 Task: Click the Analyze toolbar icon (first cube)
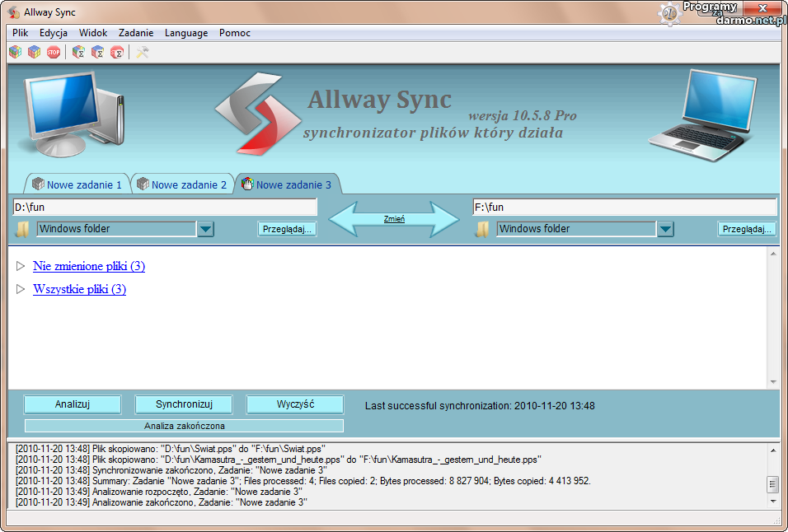pos(15,52)
